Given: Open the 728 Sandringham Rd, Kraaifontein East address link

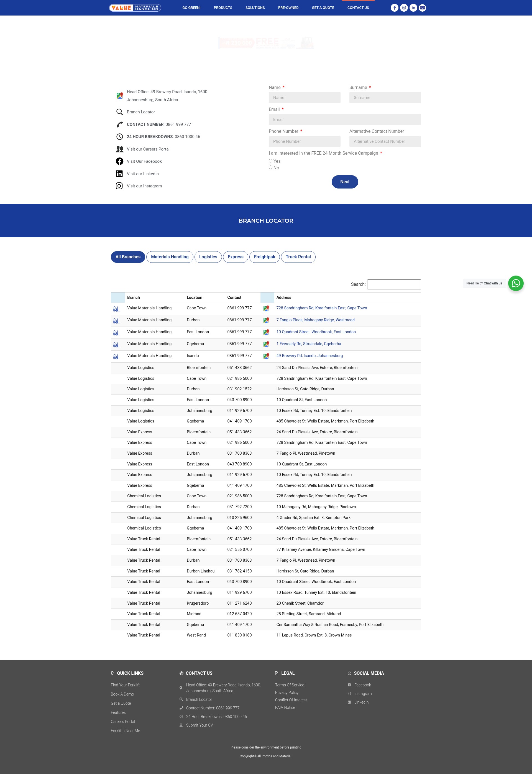Looking at the screenshot, I should pos(321,308).
